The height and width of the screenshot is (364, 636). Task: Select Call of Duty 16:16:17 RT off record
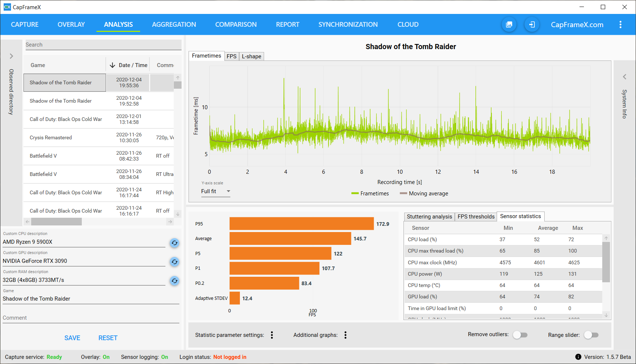click(x=99, y=210)
